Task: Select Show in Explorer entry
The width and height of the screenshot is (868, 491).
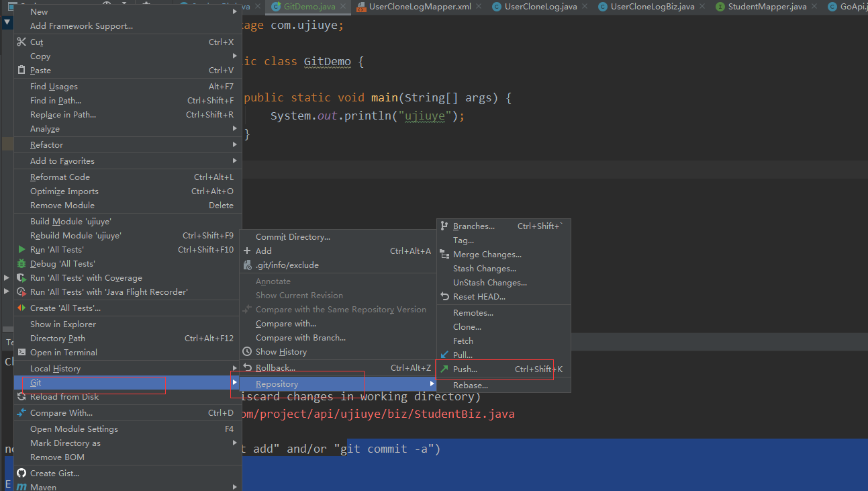Action: 126,324
